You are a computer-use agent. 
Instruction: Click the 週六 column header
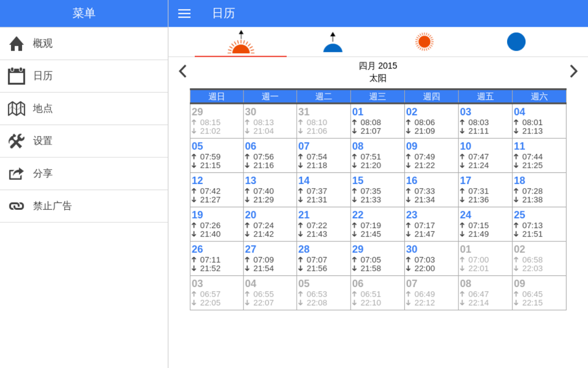[539, 96]
